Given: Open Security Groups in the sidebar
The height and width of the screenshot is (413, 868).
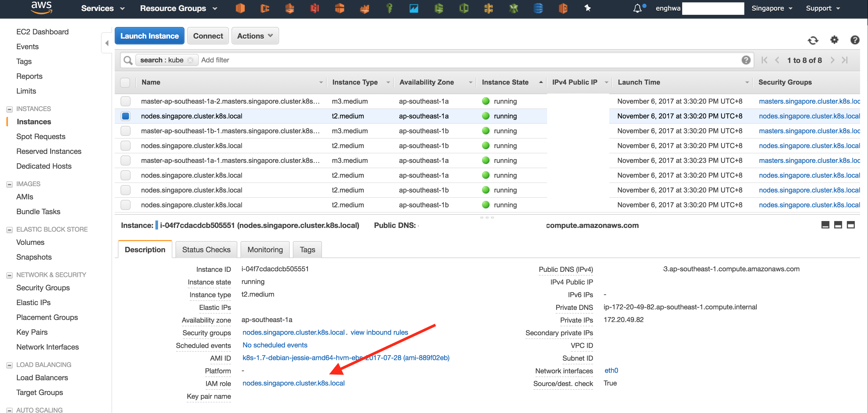Looking at the screenshot, I should point(43,288).
